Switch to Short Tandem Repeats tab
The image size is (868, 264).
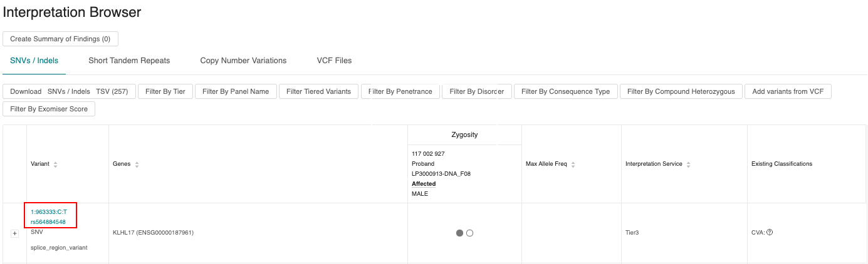pyautogui.click(x=129, y=61)
